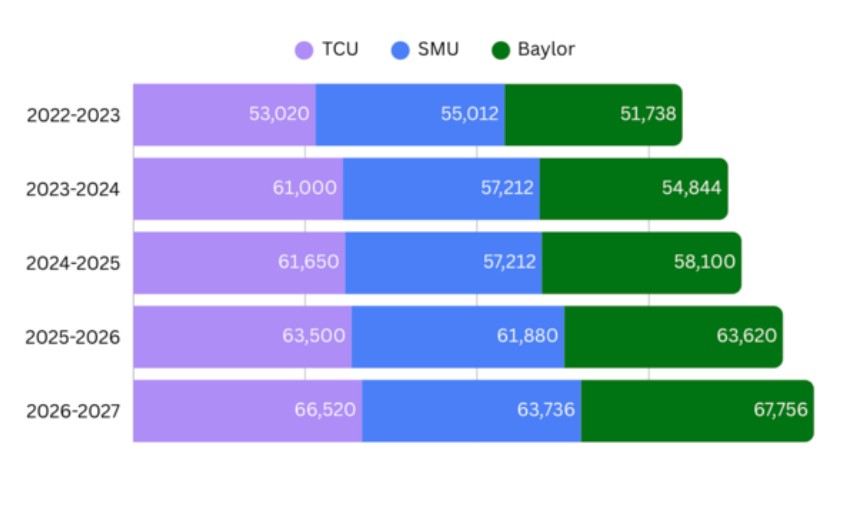Select the Baylor legend label
841x532 pixels.
point(546,49)
